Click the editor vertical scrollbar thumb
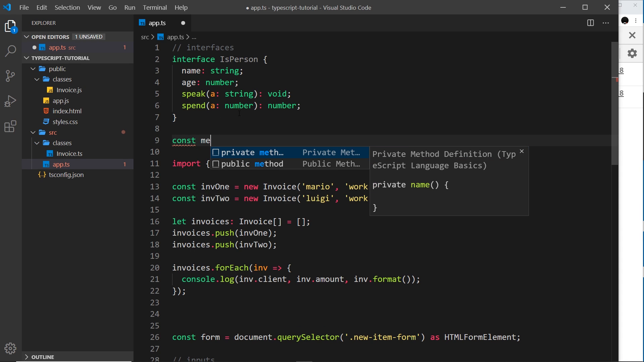The image size is (644, 362). (x=615, y=103)
